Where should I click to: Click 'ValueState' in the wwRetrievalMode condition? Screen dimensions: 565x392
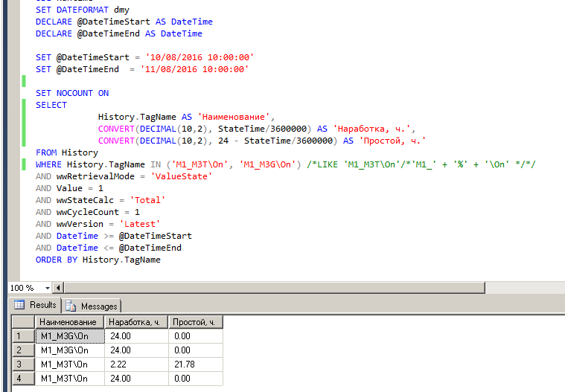pos(182,176)
